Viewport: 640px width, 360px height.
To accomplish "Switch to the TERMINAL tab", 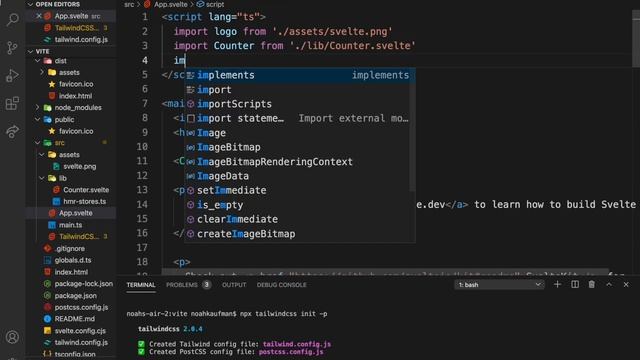I will tap(141, 285).
